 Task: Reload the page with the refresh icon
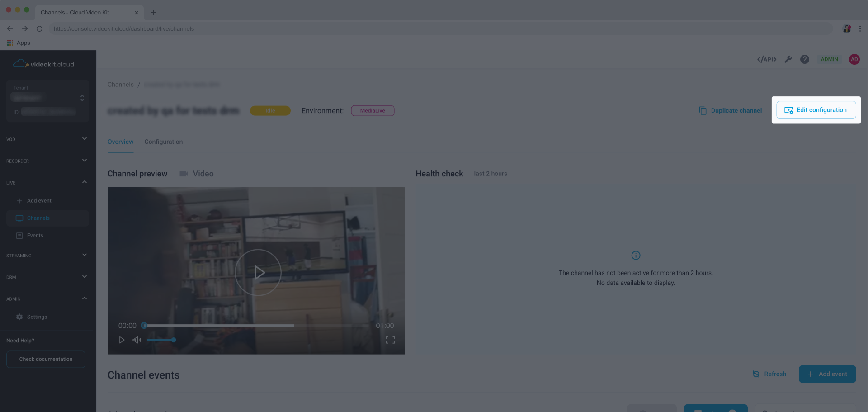pos(40,28)
